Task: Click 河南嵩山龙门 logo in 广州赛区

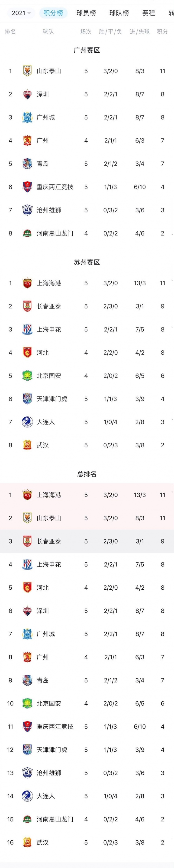Action: pos(27,233)
